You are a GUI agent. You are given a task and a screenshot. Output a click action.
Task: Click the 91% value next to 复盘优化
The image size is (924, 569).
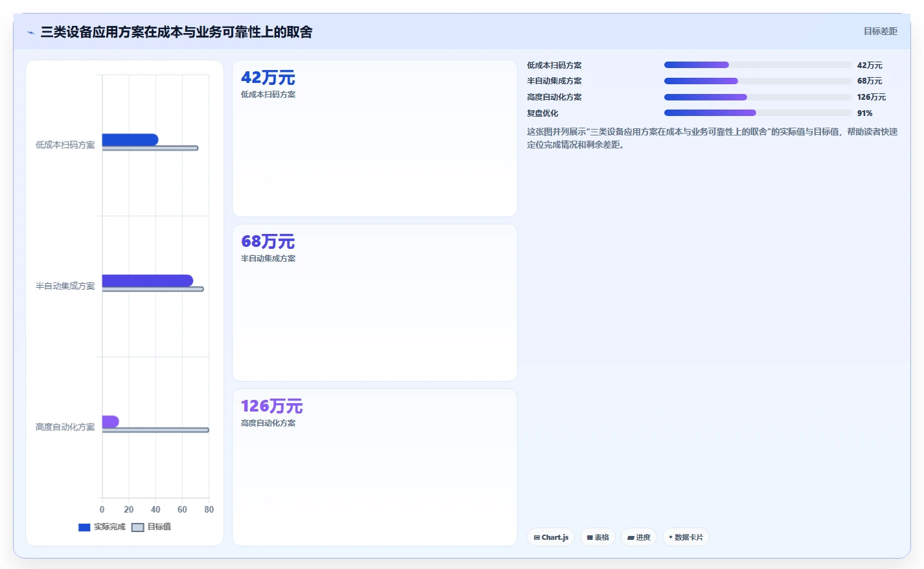point(865,113)
